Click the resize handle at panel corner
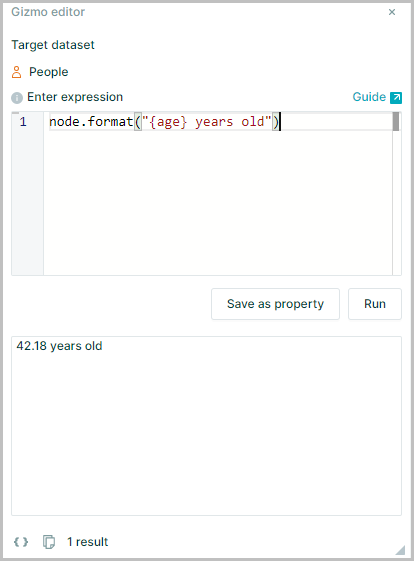 point(400,550)
